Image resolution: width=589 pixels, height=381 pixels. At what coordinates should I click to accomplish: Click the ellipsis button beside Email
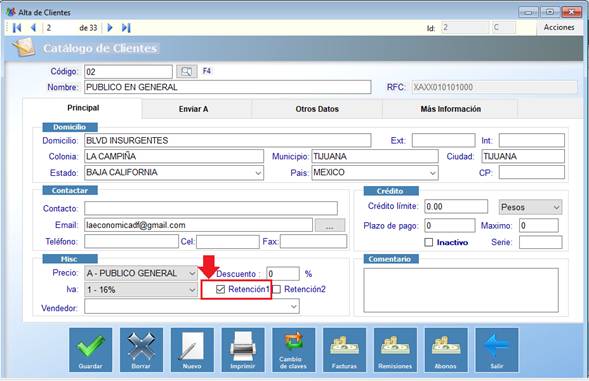pos(330,225)
